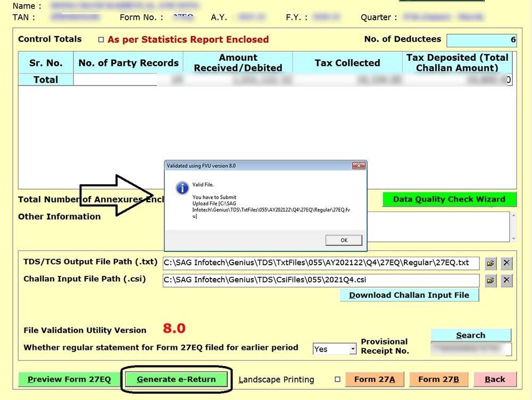Open Form 27B
This screenshot has height=400, width=532.
[438, 379]
